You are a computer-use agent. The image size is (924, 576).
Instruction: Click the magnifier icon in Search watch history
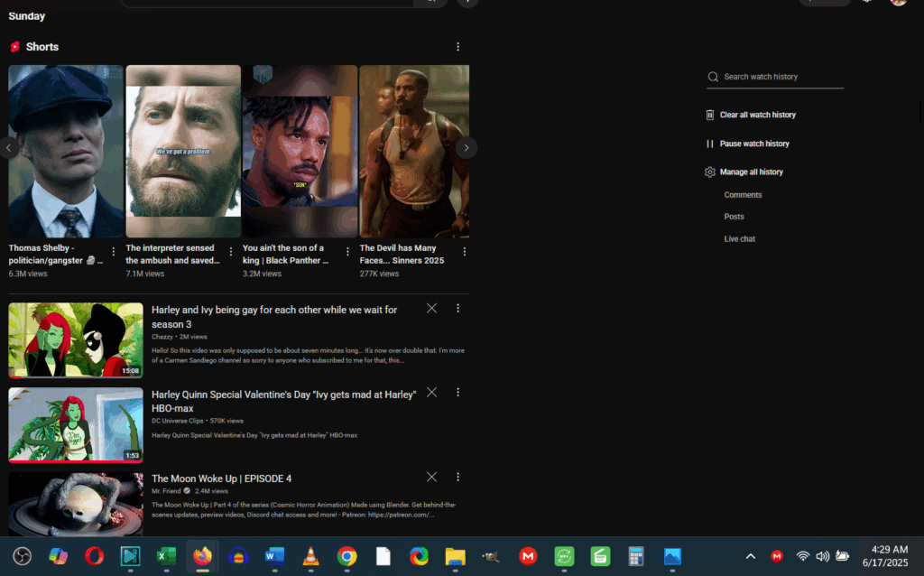click(x=713, y=77)
